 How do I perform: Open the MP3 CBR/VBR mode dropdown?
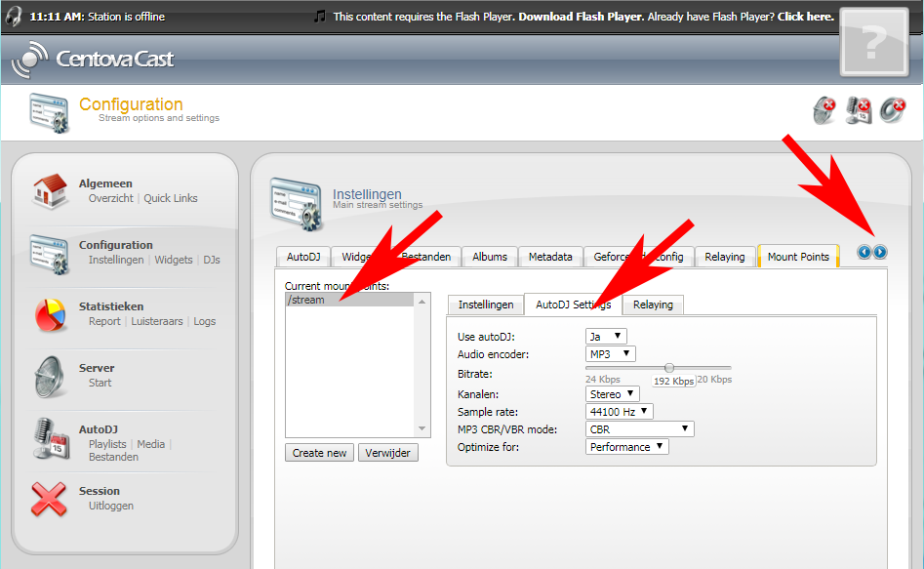click(639, 429)
